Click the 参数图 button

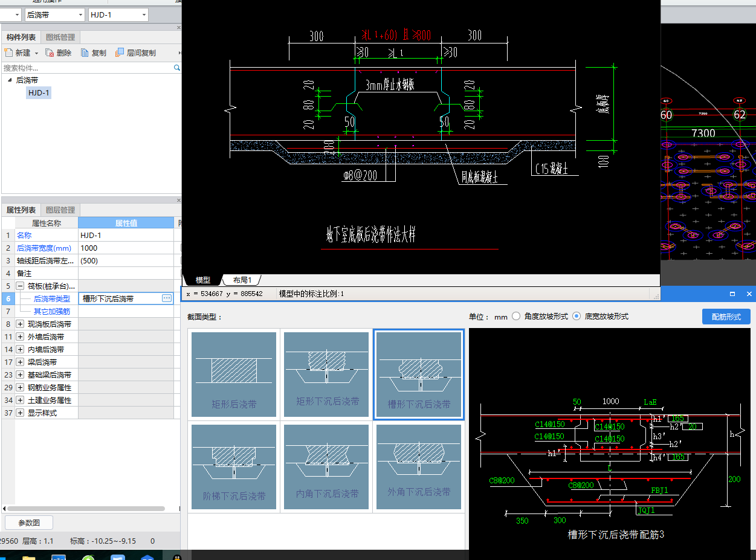pyautogui.click(x=29, y=523)
